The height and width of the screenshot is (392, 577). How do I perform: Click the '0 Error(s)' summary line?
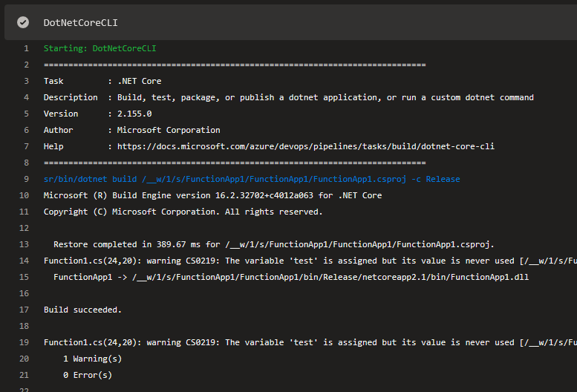click(x=88, y=375)
